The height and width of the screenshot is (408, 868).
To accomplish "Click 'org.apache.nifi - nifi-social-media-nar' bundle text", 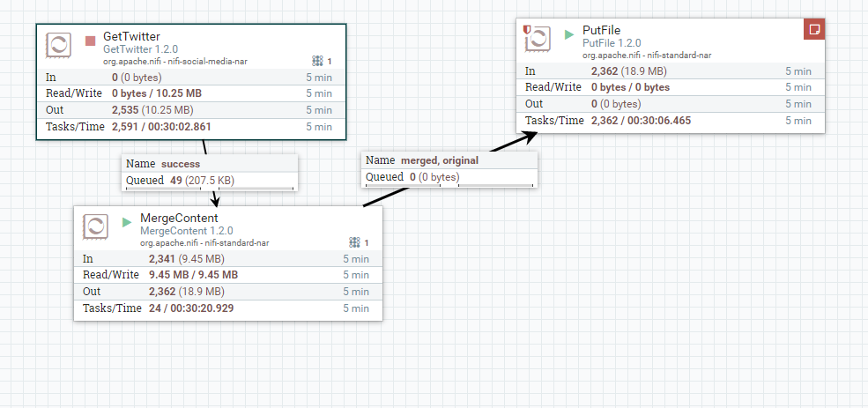I will (175, 62).
